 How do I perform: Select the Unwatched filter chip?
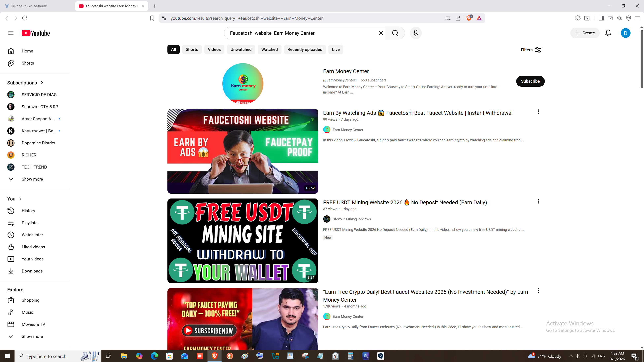(x=241, y=49)
